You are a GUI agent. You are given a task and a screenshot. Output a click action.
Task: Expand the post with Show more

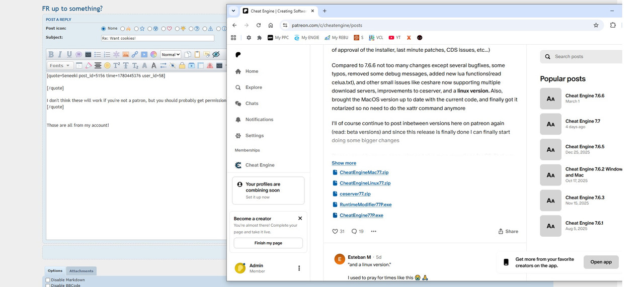tap(344, 163)
